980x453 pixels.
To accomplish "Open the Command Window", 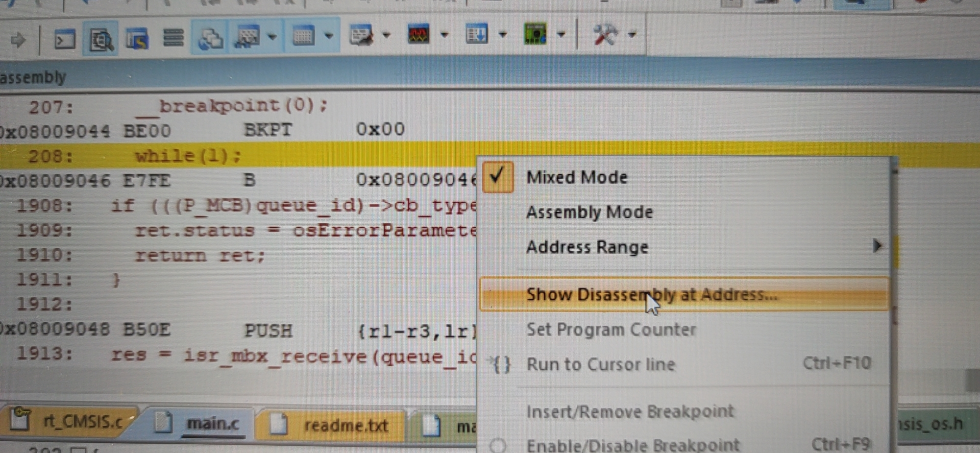I will pos(65,39).
